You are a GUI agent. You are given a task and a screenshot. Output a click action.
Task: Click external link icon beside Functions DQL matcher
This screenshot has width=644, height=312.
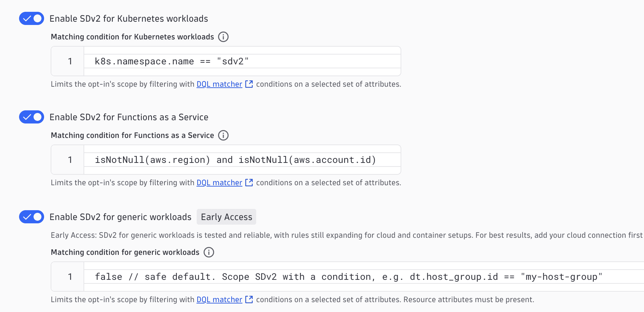tap(249, 183)
